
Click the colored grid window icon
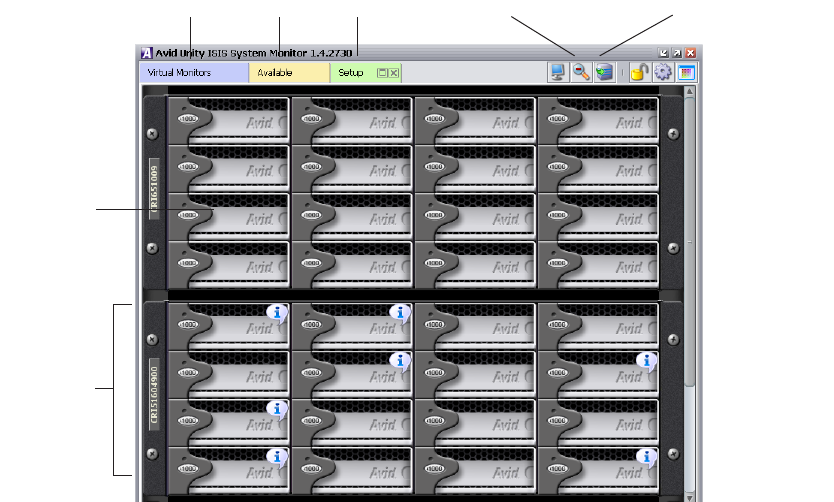(686, 72)
